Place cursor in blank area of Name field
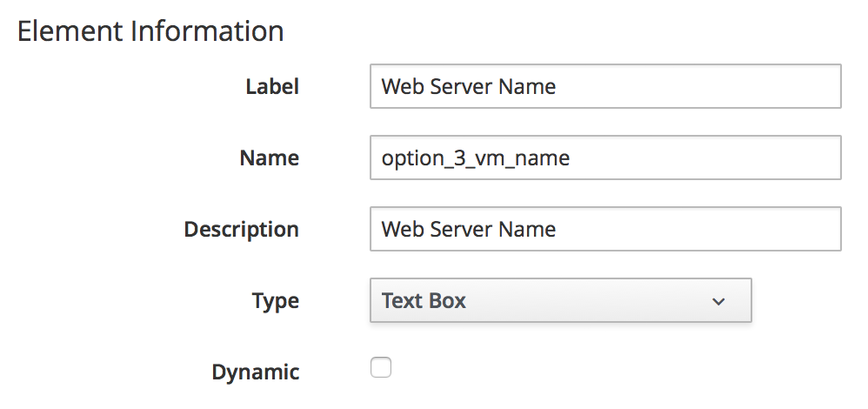 [x=713, y=158]
